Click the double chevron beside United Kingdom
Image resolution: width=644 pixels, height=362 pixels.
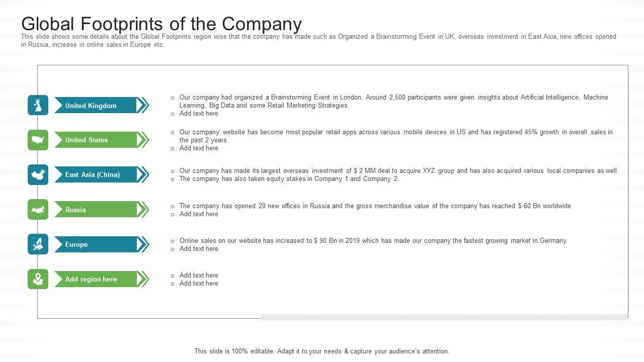(x=143, y=105)
